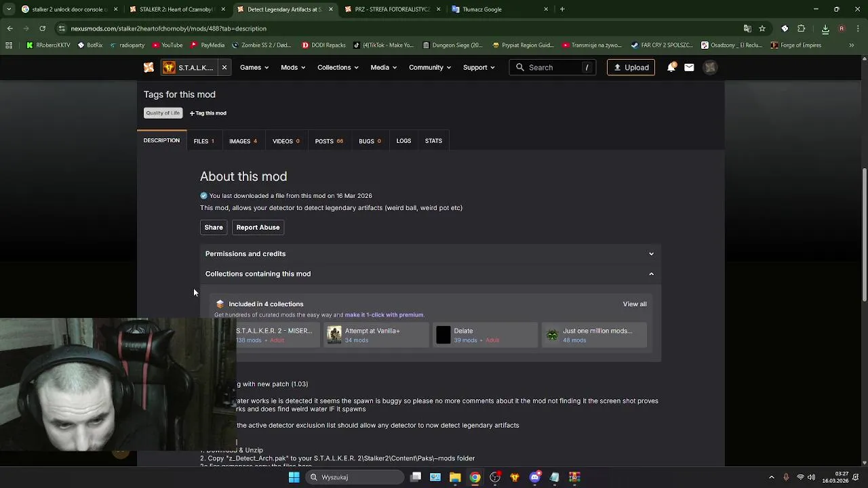The height and width of the screenshot is (488, 868).
Task: Switch to STALKER 2: Heart of Czarnobyl tab
Action: click(176, 9)
